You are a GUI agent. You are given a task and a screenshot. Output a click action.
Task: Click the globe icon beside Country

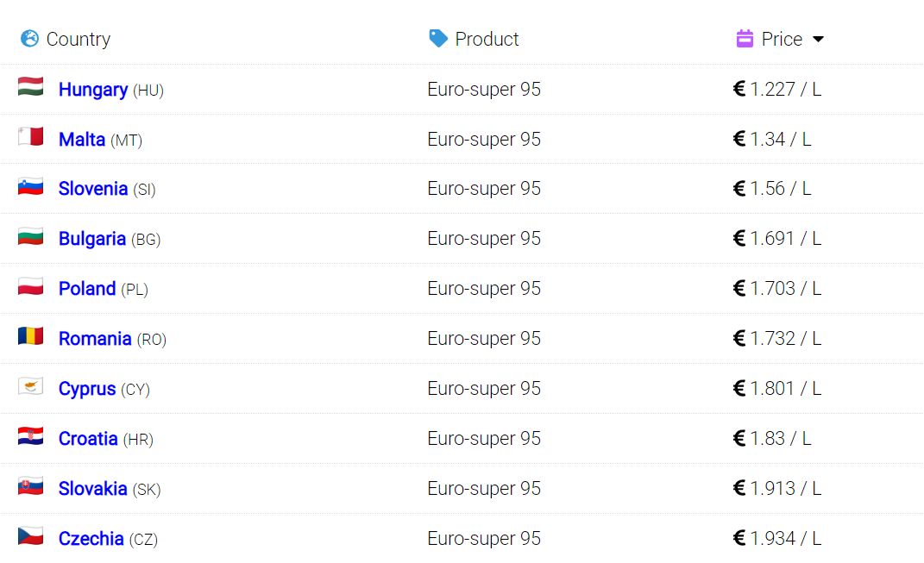pos(29,39)
